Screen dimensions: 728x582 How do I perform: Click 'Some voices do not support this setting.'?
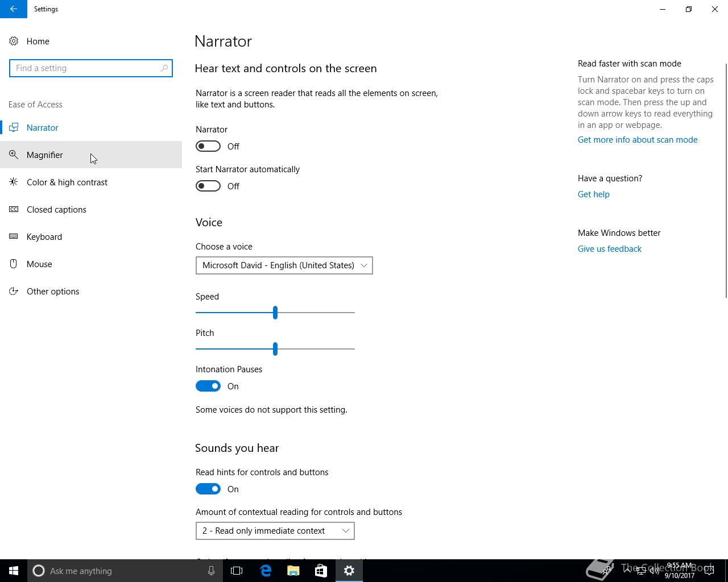[271, 410]
